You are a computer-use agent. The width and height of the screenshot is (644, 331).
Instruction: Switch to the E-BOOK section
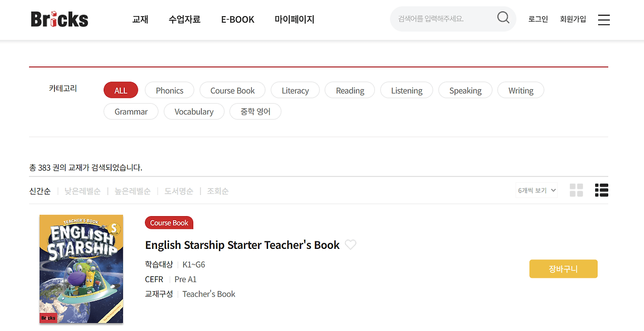237,20
